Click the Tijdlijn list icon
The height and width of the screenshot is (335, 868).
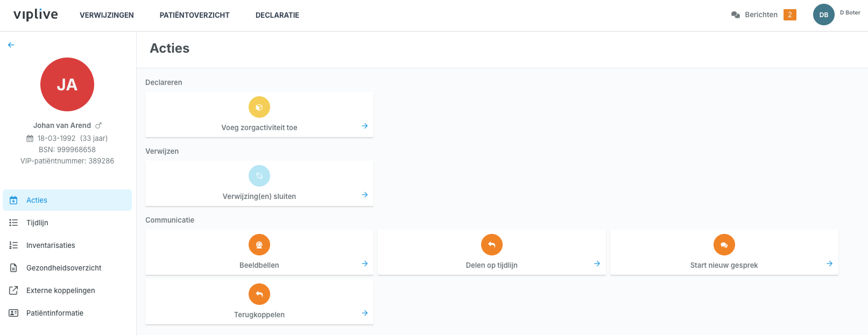[x=13, y=223]
